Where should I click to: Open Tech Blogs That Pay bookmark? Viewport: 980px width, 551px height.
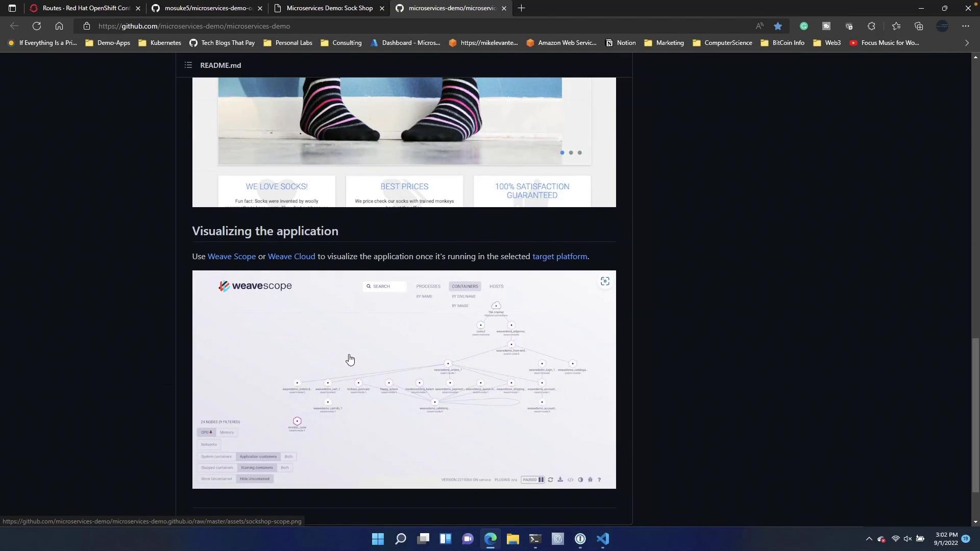pyautogui.click(x=222, y=43)
